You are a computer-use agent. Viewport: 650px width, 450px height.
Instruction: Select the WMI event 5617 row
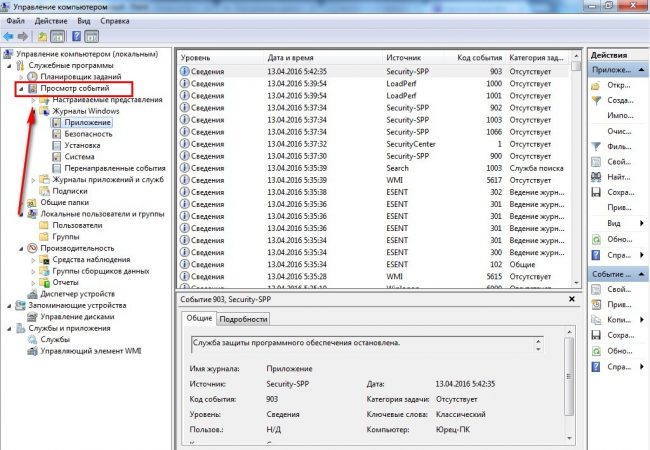tap(374, 180)
